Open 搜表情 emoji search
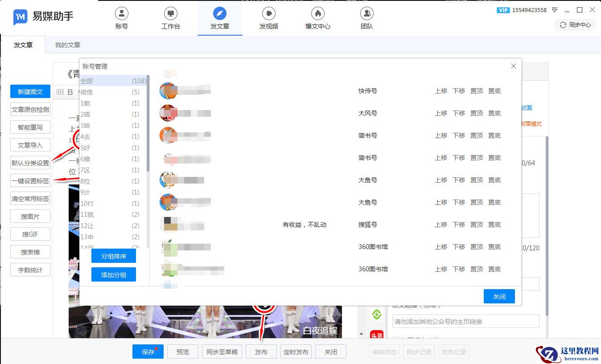601x364 pixels. pyautogui.click(x=30, y=252)
